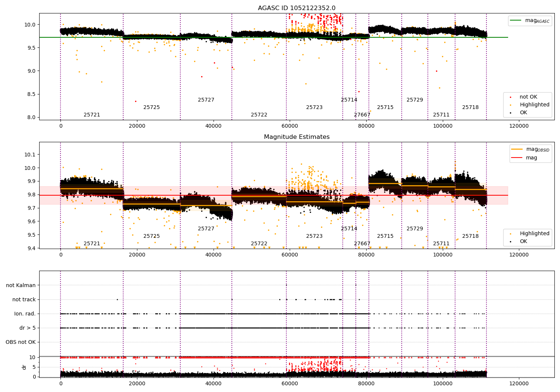
Task: Click the 'not track' axis label
Action: pyautogui.click(x=24, y=299)
